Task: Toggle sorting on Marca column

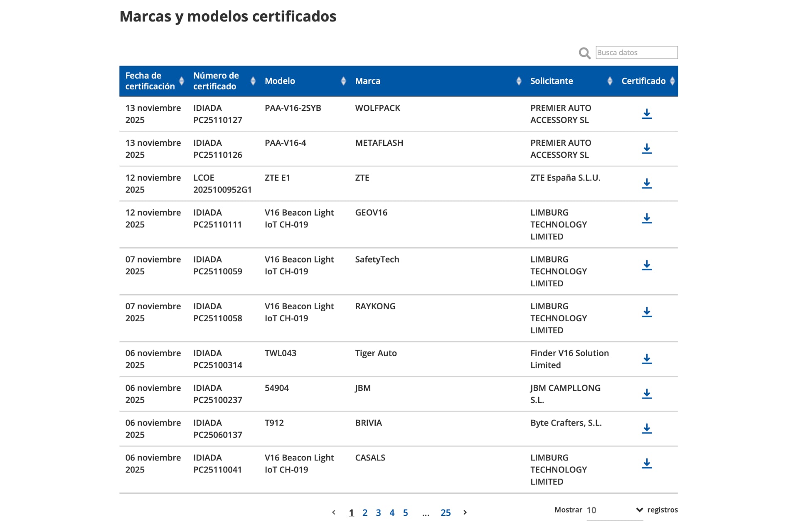Action: tap(518, 81)
